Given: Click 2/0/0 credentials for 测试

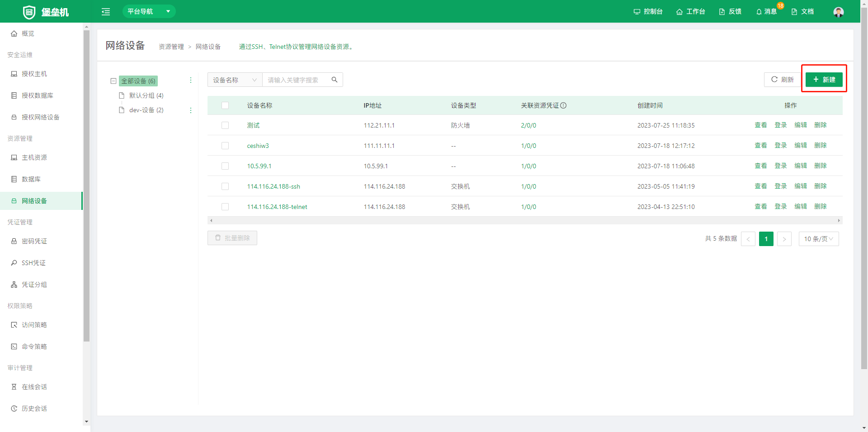Looking at the screenshot, I should coord(528,125).
